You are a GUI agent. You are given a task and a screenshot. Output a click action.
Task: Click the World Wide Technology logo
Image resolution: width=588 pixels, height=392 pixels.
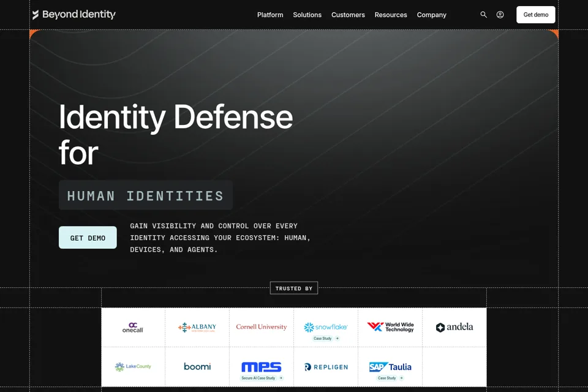pos(390,326)
